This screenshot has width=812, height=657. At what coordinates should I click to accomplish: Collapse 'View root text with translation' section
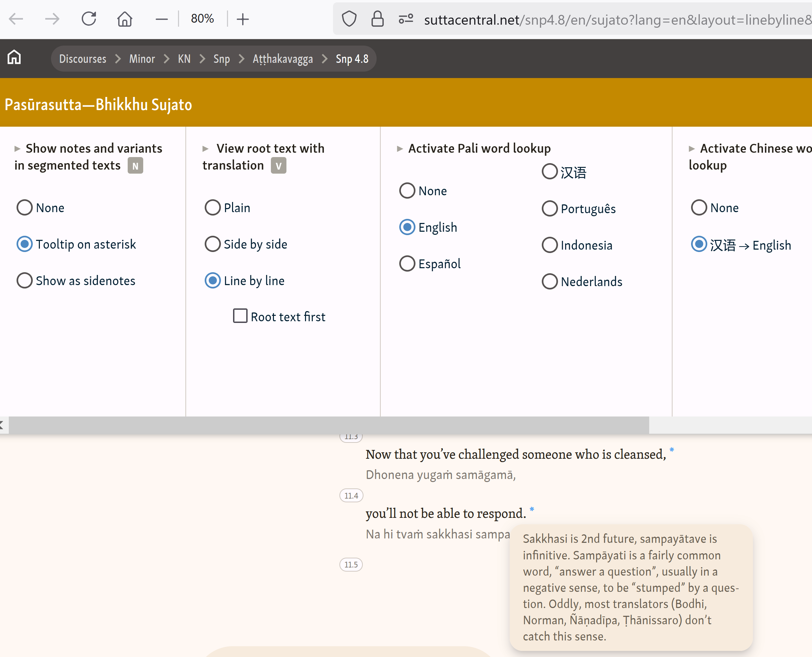click(205, 149)
